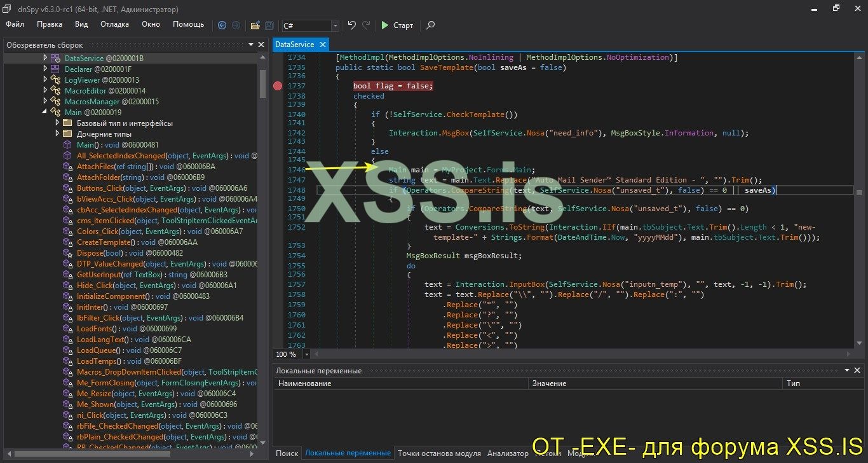Expand the Базовый тип и интерфейсы folder

(57, 123)
